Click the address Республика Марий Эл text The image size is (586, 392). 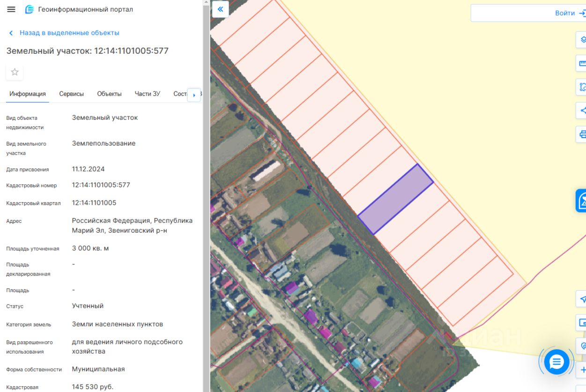point(132,225)
